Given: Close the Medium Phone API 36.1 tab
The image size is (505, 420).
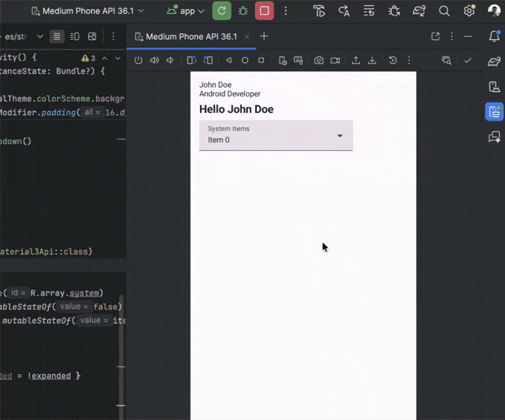Looking at the screenshot, I should (247, 36).
